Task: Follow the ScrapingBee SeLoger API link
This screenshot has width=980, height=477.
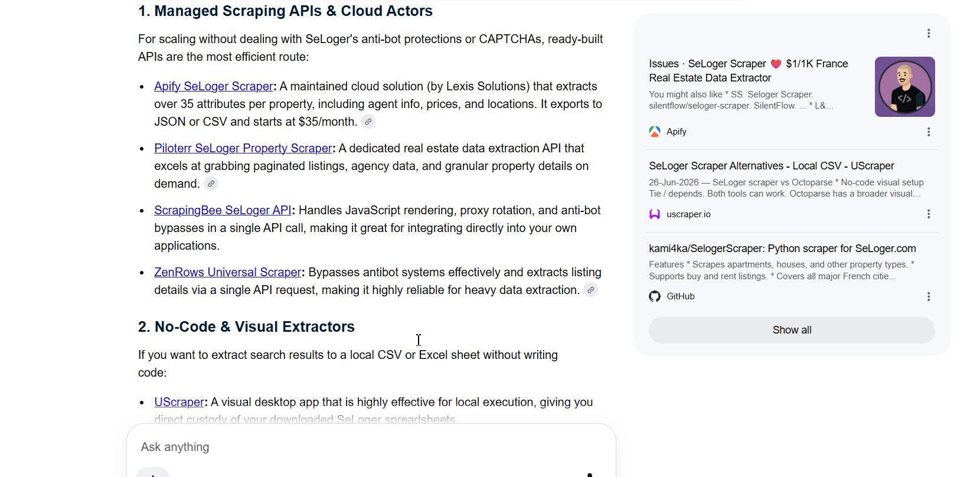Action: (223, 210)
